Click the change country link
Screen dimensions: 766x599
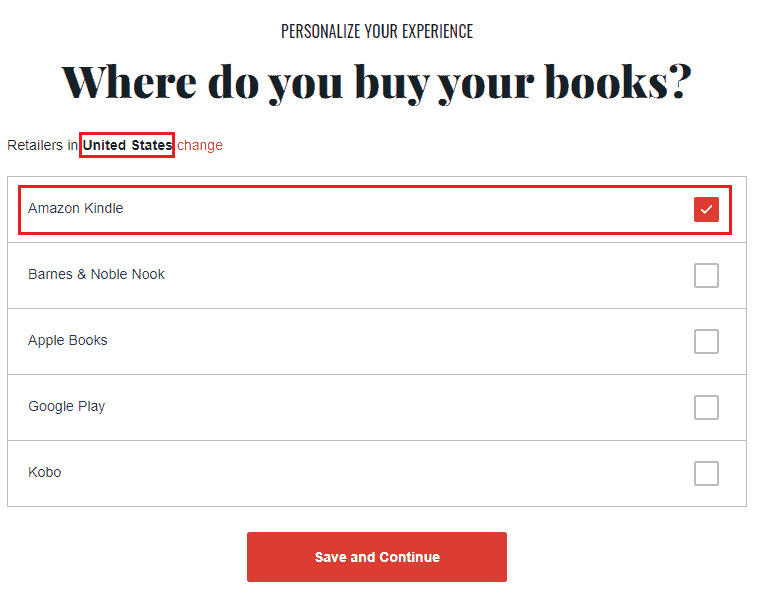(200, 145)
